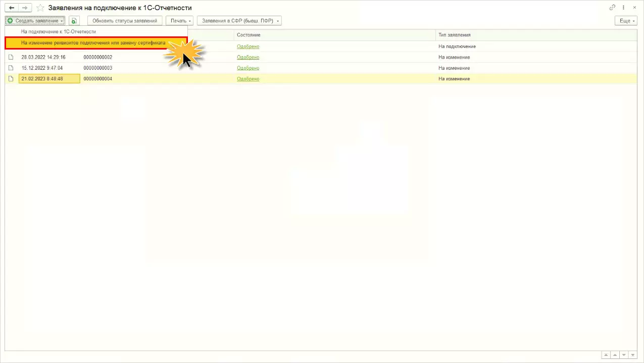644x363 pixels.
Task: Select date cell 15.12.2022 9:47:04
Action: 49,68
